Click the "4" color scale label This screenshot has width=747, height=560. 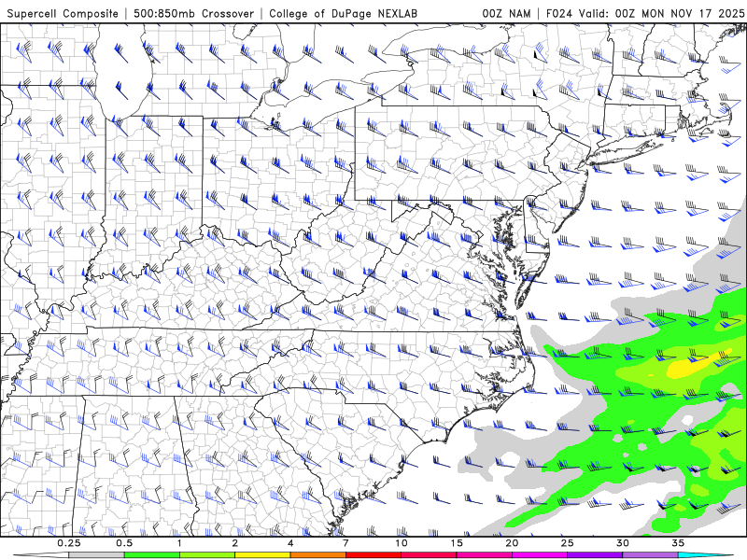click(290, 543)
